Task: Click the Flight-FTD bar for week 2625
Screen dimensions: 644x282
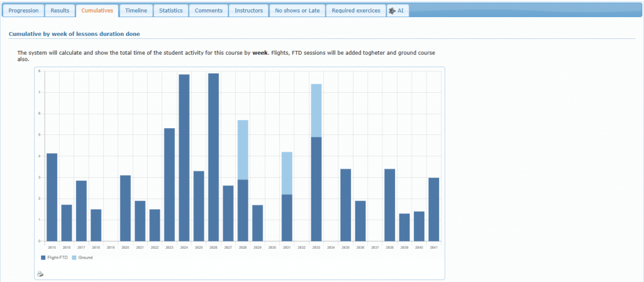Action: 199,206
